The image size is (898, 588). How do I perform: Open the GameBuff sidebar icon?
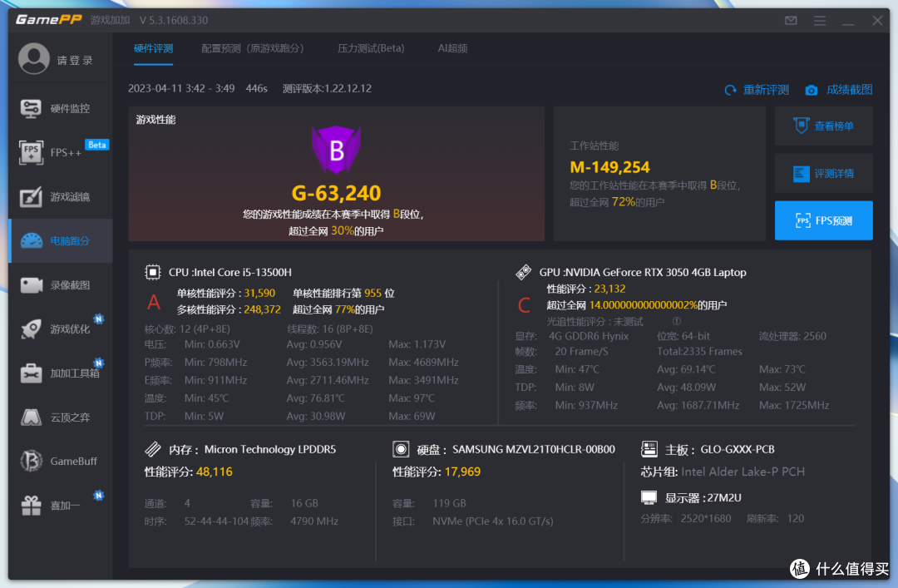coord(31,461)
